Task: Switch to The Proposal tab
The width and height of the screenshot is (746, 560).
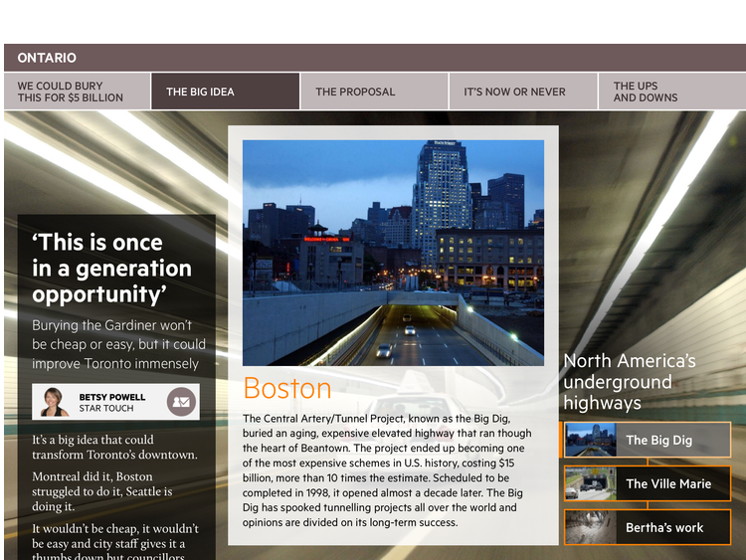Action: tap(374, 92)
